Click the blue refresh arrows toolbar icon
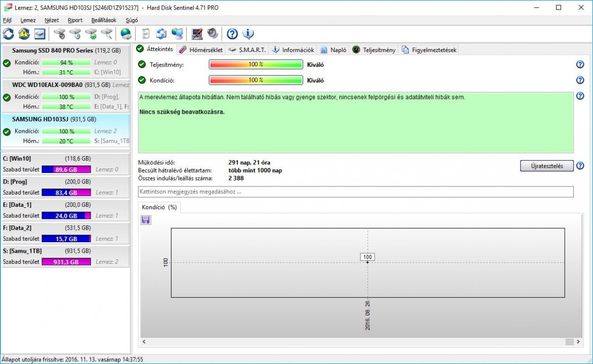 pyautogui.click(x=8, y=34)
